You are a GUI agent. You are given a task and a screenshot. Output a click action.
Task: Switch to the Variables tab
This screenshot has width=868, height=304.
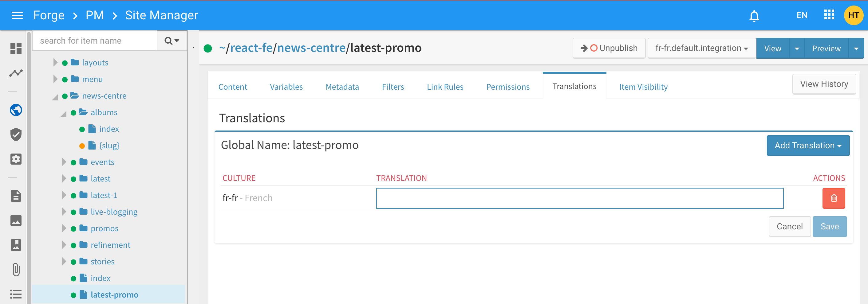[x=286, y=87]
